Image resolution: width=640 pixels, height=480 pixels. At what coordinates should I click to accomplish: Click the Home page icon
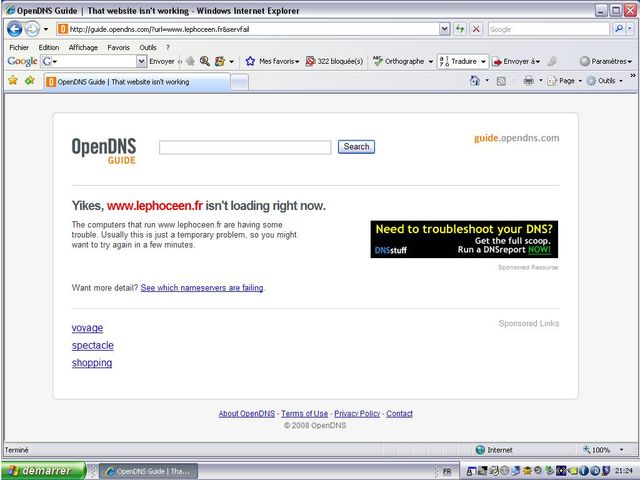tap(475, 80)
